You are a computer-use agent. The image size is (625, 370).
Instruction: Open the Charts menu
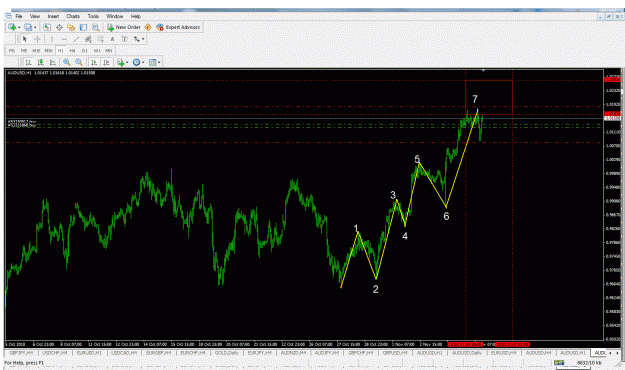click(x=73, y=16)
